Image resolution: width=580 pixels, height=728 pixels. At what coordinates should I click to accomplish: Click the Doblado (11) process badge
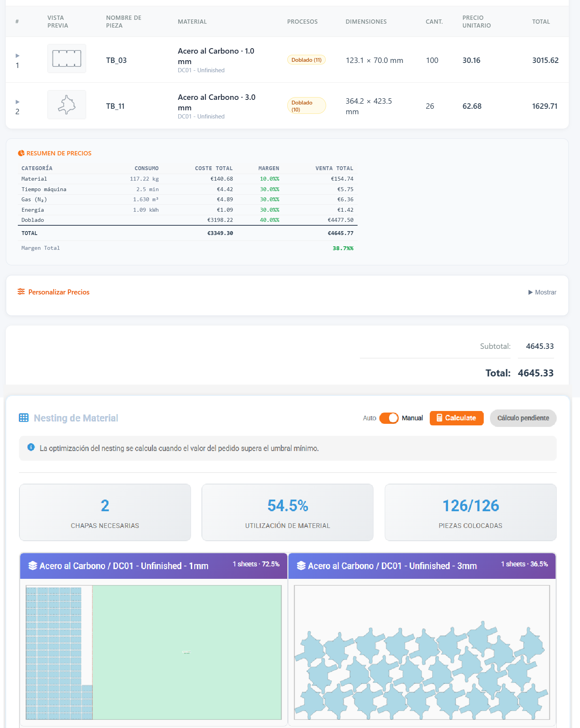tap(306, 60)
